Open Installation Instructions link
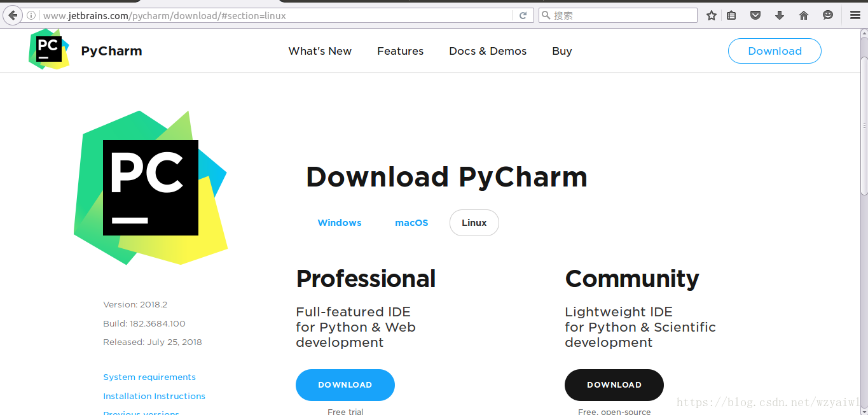 (154, 396)
